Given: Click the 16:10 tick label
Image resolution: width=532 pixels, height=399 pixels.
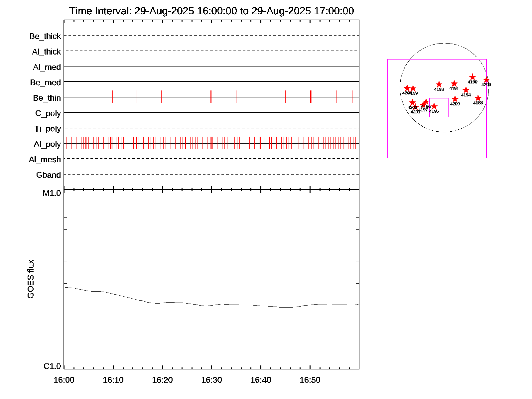Looking at the screenshot, I should [x=113, y=380].
